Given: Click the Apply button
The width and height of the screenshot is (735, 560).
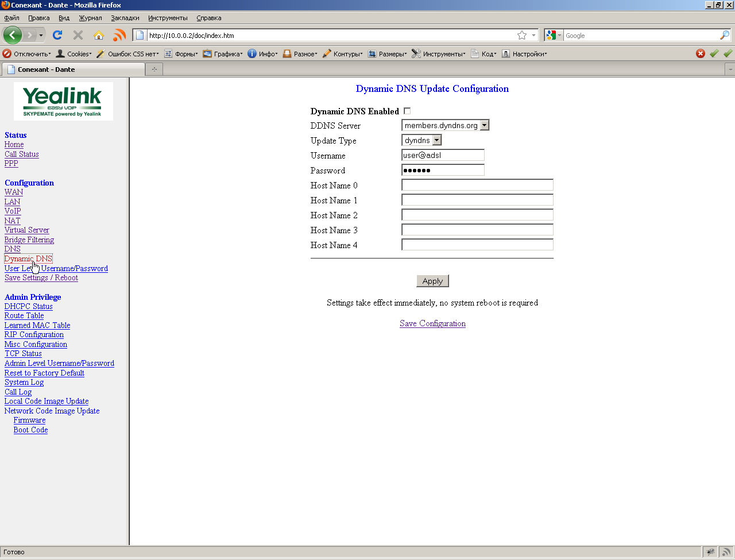Looking at the screenshot, I should coord(432,281).
